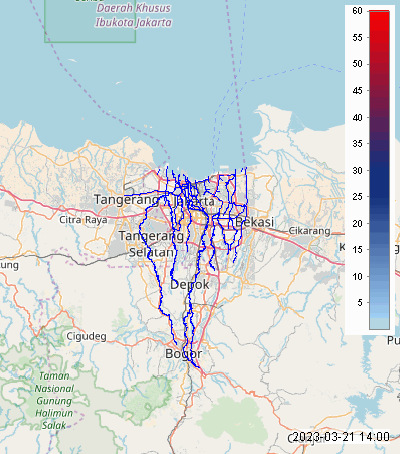Click the Gunung Halimun park text
The height and width of the screenshot is (454, 400).
pyautogui.click(x=54, y=407)
